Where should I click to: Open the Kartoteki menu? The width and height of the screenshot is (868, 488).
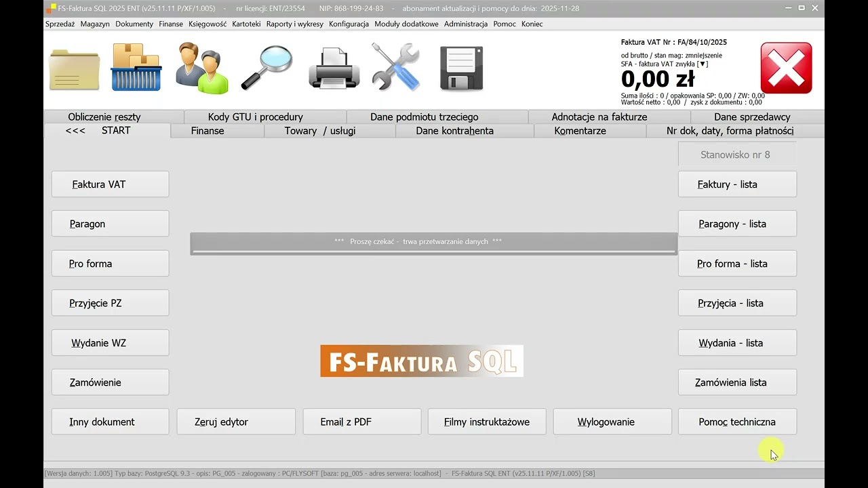point(246,24)
